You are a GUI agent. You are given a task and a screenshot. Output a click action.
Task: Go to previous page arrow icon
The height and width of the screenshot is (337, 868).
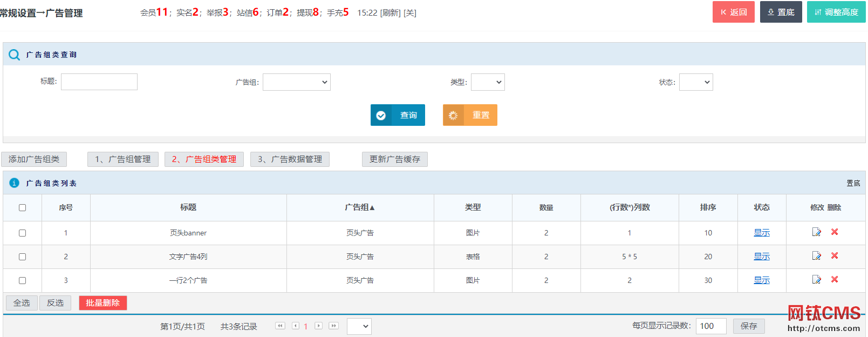click(x=296, y=326)
